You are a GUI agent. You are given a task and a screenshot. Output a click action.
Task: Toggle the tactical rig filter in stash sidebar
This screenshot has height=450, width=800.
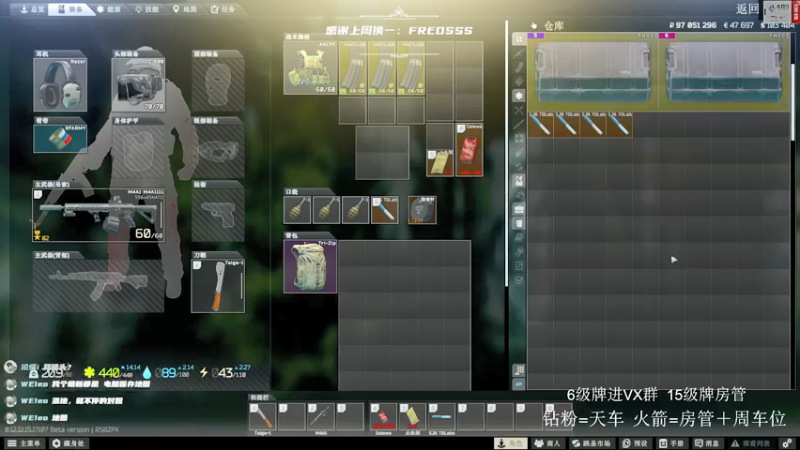519,181
